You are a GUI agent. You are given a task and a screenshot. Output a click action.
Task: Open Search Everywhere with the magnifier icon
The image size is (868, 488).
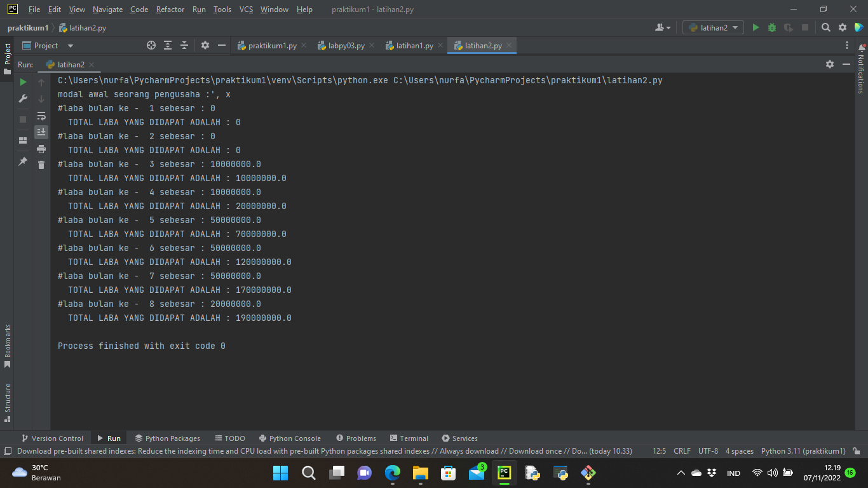click(826, 28)
